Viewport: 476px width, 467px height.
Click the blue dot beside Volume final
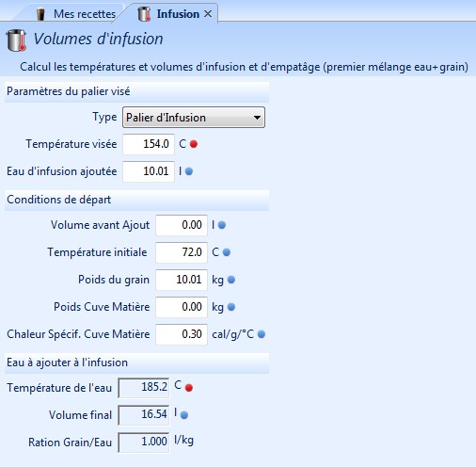(x=184, y=415)
